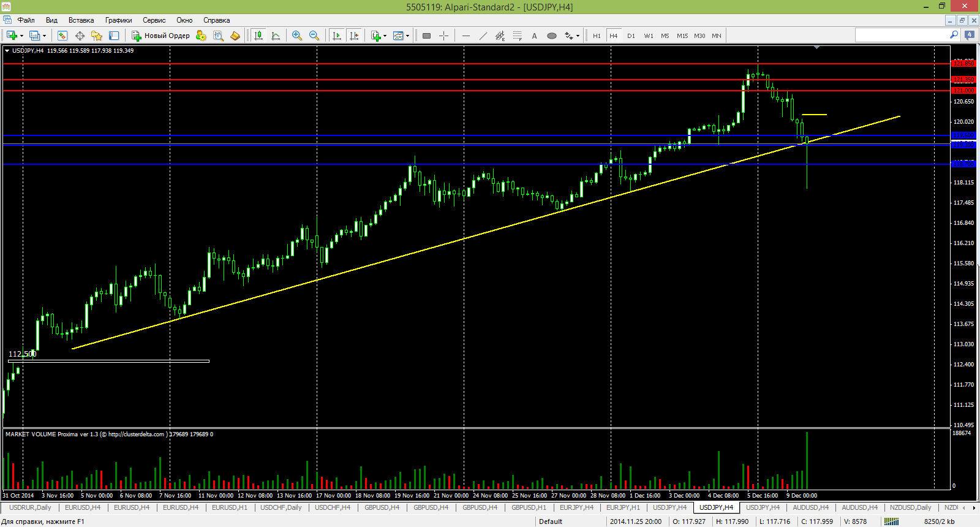Screen dimensions: 980x527
Task: Switch to the GBPUSD,H1 chart tab
Action: tap(529, 507)
